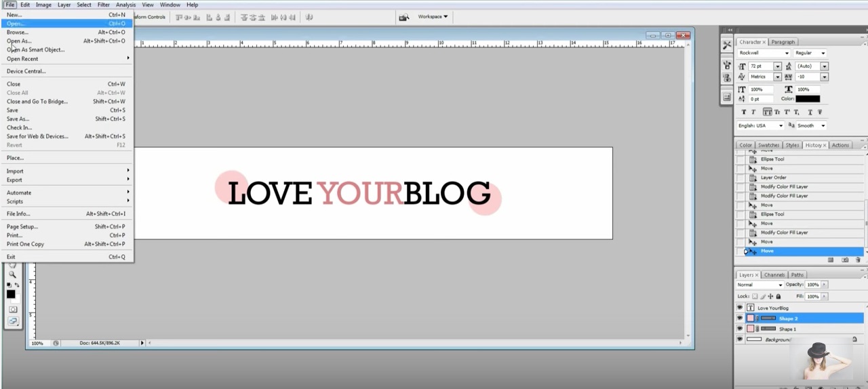
Task: Open the 72 pt font size dropdown
Action: (x=778, y=66)
